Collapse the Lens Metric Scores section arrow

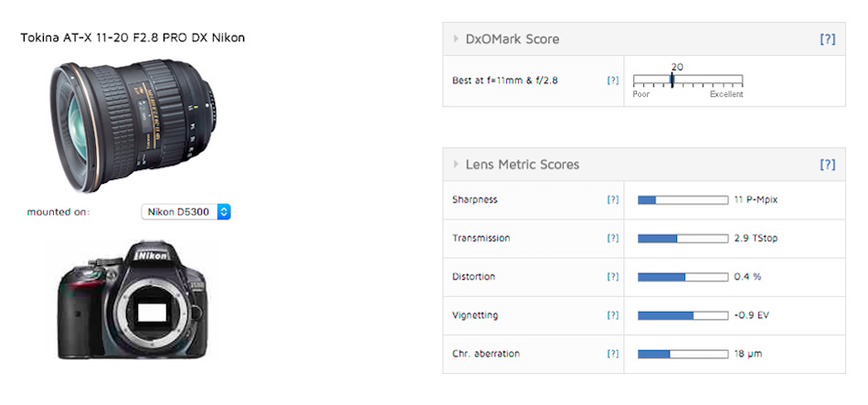456,165
